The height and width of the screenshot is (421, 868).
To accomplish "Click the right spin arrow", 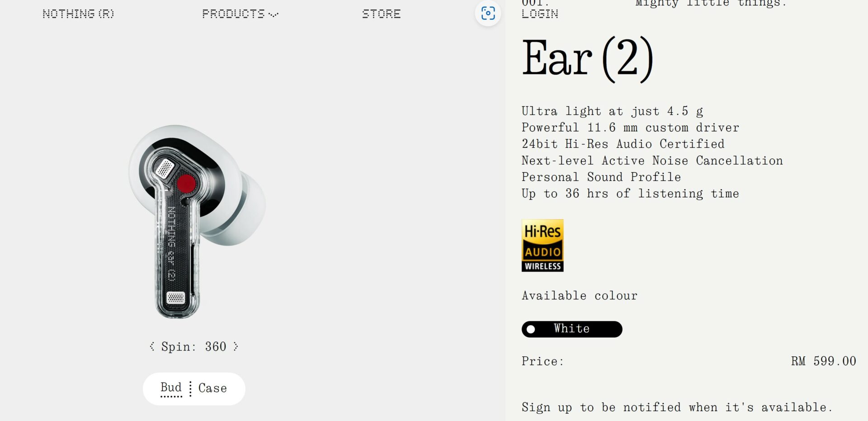I will pos(236,346).
